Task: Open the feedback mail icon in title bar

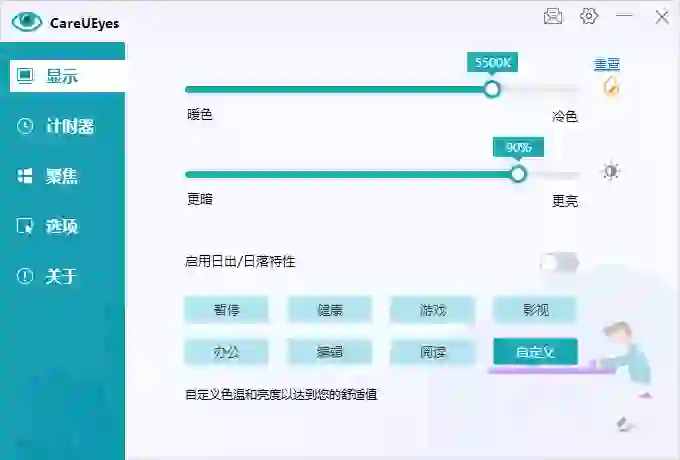Action: [553, 16]
